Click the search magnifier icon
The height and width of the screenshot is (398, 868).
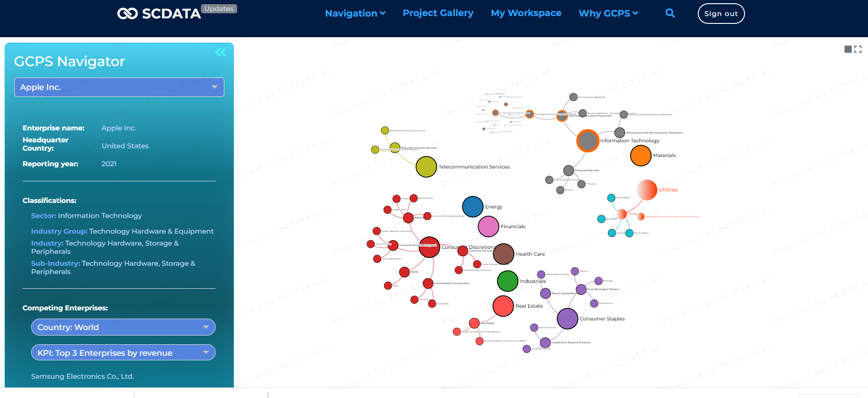(x=670, y=13)
